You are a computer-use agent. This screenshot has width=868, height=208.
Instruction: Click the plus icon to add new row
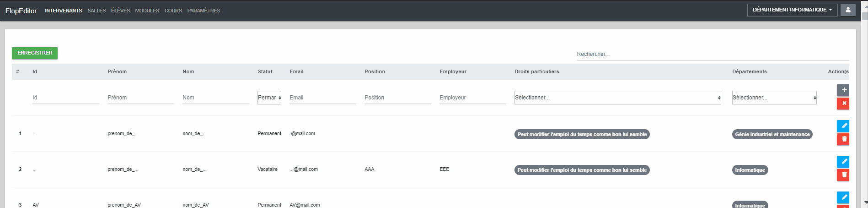click(844, 90)
